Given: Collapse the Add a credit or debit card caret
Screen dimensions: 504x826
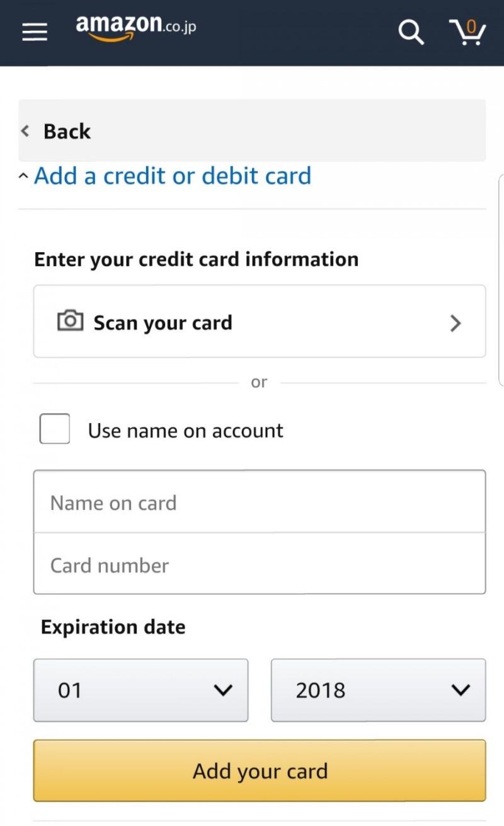Looking at the screenshot, I should pyautogui.click(x=23, y=177).
